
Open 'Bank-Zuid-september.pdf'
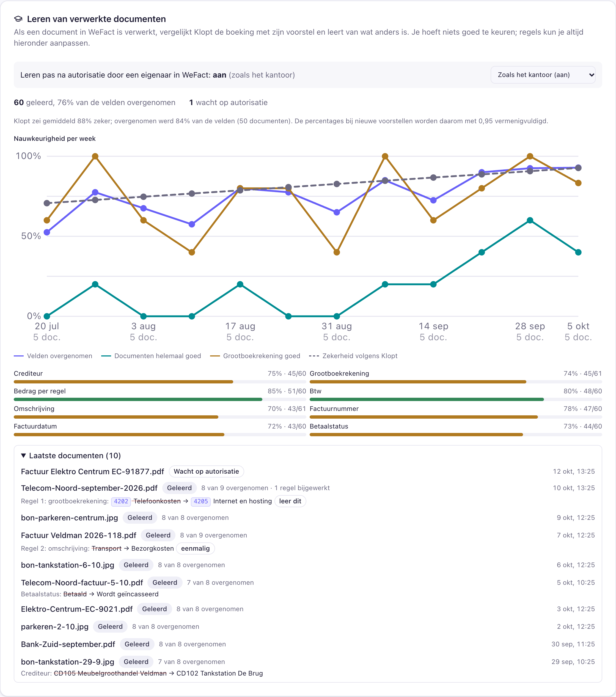[x=68, y=644]
